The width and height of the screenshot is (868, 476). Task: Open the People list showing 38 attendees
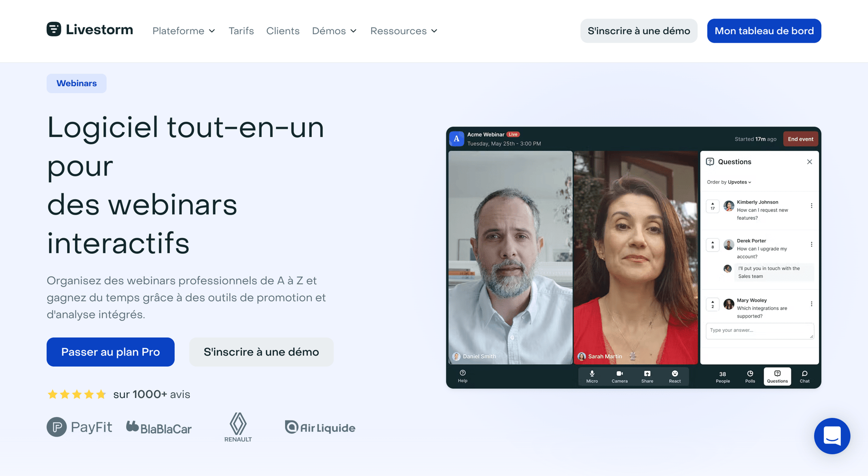[x=722, y=376]
